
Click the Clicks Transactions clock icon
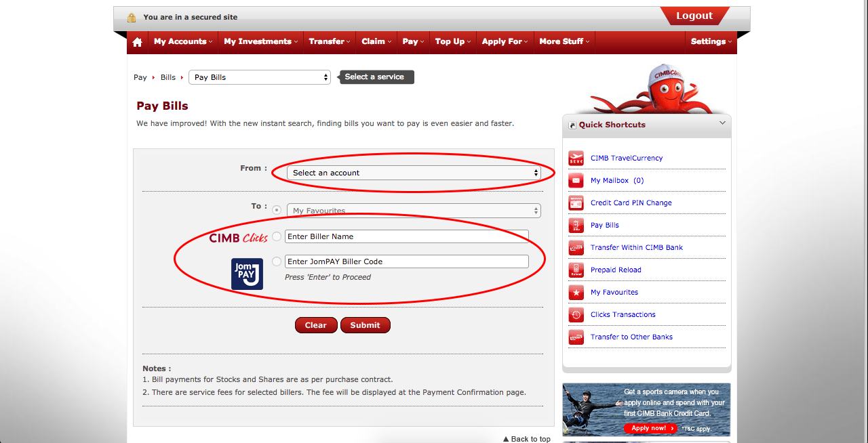(576, 314)
